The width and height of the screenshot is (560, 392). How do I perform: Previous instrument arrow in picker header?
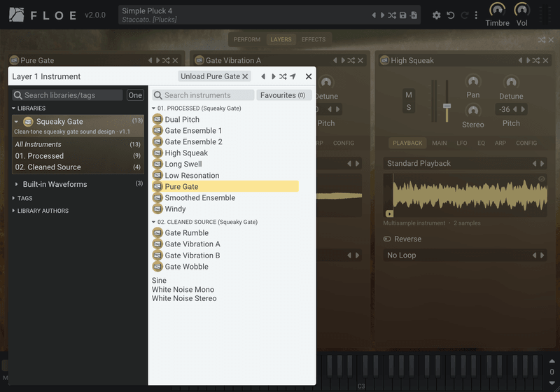(263, 76)
